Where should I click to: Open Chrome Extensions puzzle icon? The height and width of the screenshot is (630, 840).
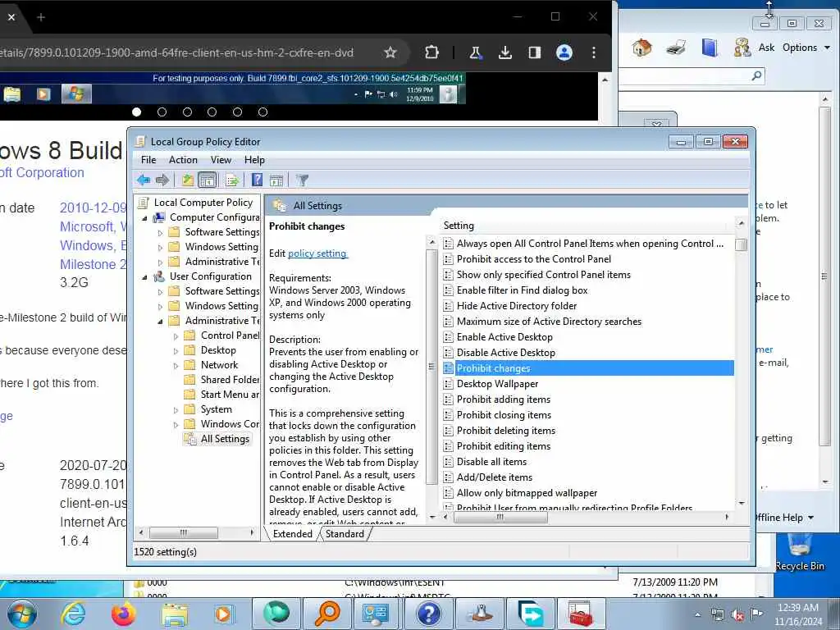click(x=431, y=52)
